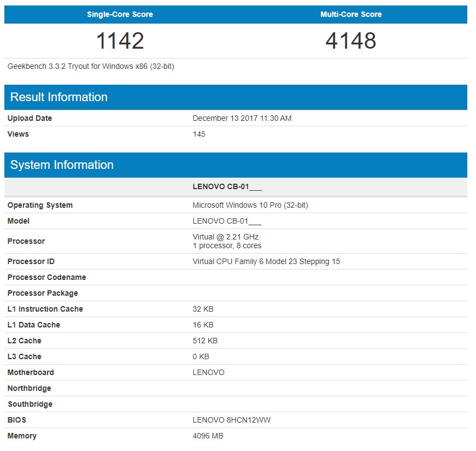The image size is (476, 451).
Task: Click the Geekbench 3.3.2 Tryout version line
Action: pos(91,66)
